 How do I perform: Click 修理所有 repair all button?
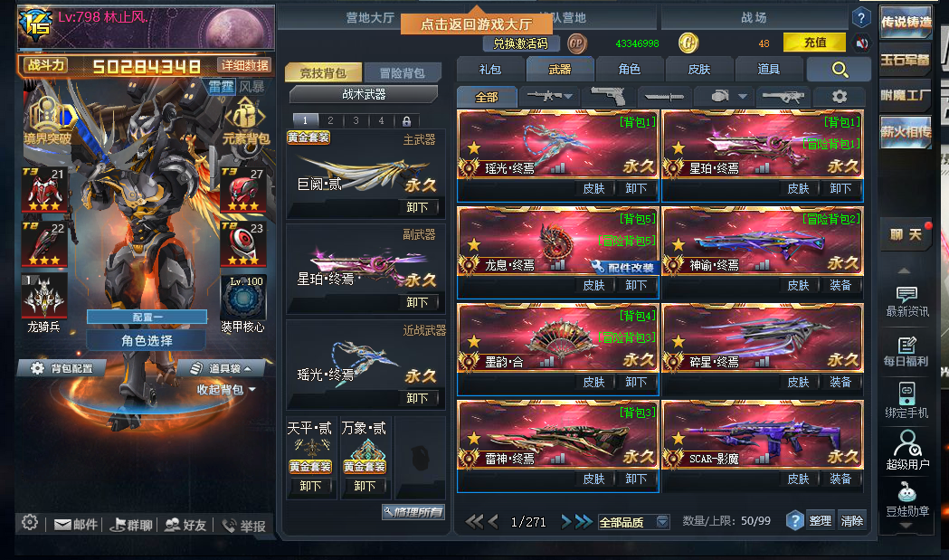click(x=413, y=512)
